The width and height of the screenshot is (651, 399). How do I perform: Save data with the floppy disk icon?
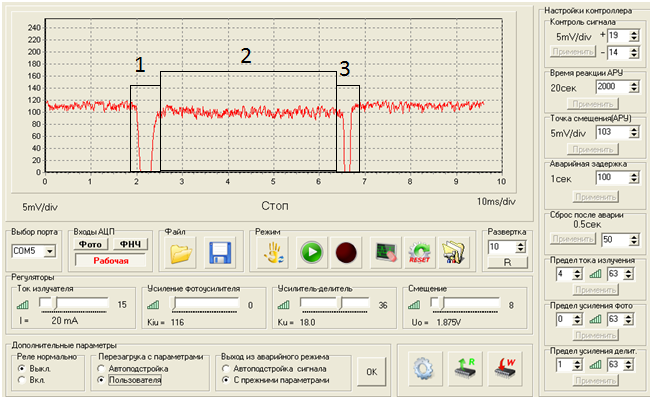coord(220,253)
